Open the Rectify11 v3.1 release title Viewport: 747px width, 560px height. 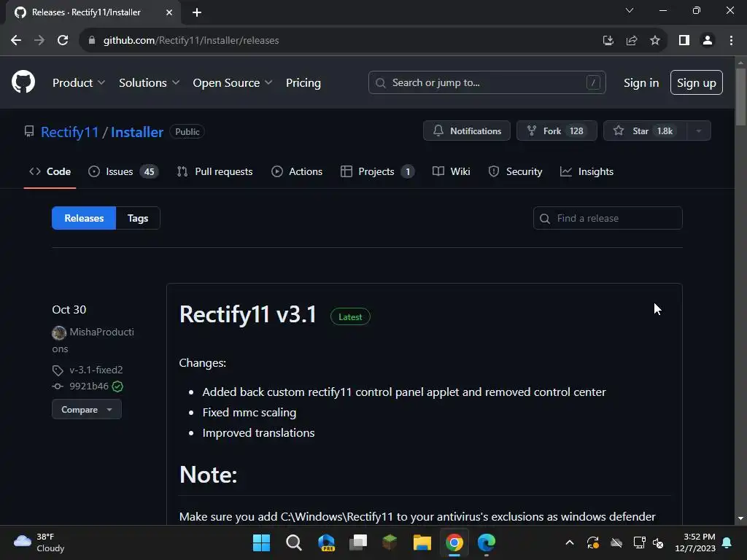[x=248, y=315]
